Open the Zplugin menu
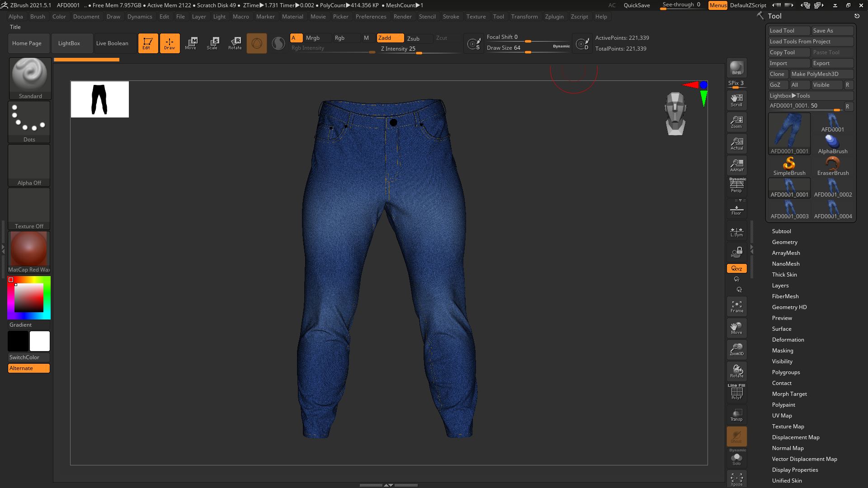 pos(554,17)
